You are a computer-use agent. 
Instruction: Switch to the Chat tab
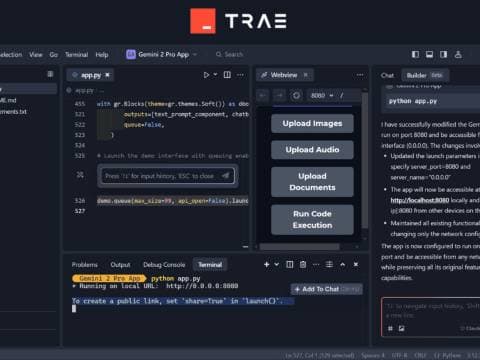(x=387, y=75)
